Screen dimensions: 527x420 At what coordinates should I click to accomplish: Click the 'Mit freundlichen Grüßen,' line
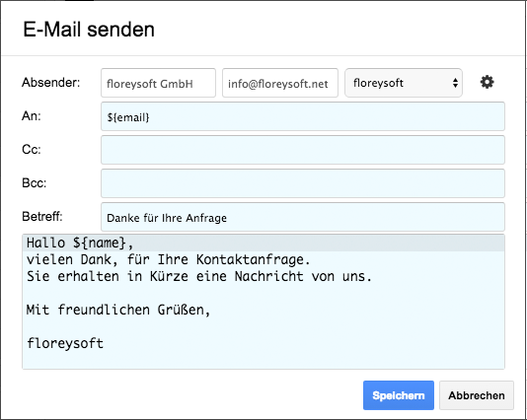118,310
